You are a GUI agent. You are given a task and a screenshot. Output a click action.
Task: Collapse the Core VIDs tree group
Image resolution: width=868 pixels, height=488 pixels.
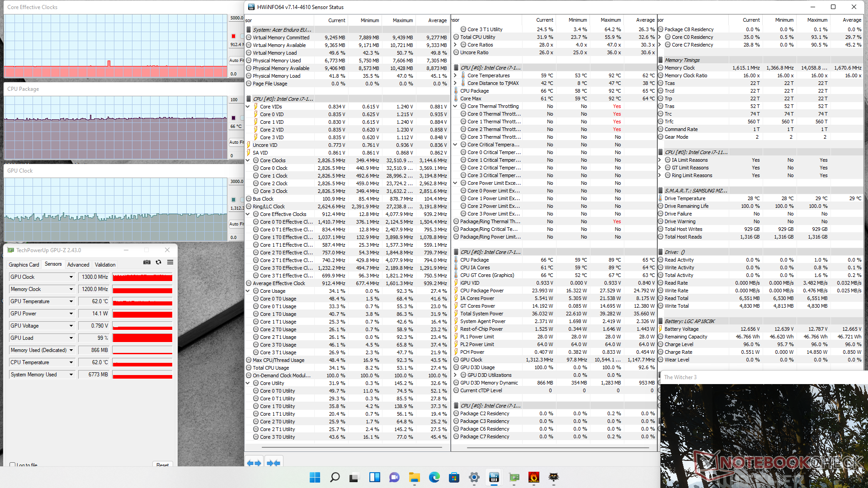[248, 107]
